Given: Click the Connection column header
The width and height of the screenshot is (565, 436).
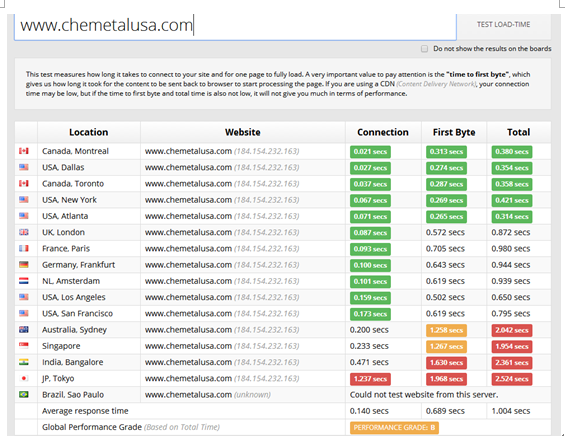Looking at the screenshot, I should coord(383,132).
